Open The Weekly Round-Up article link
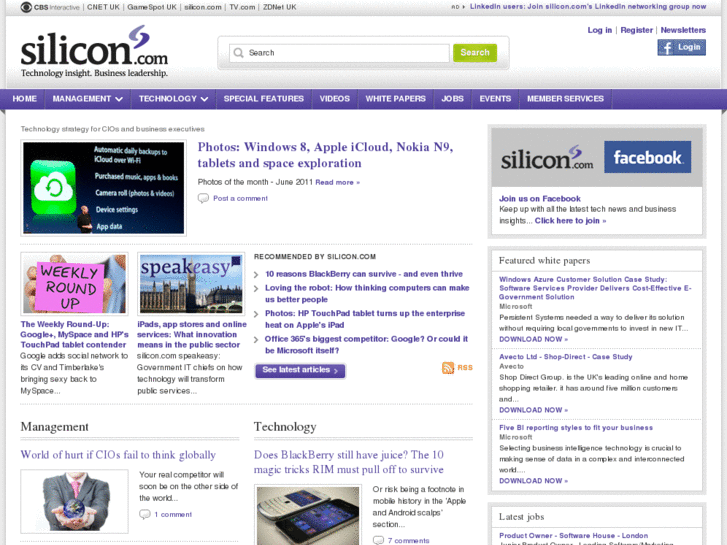727x545 pixels. pyautogui.click(x=74, y=334)
